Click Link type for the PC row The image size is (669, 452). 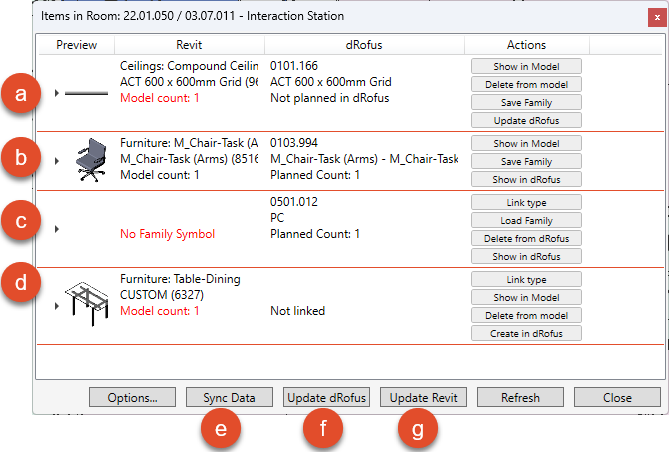(x=526, y=202)
